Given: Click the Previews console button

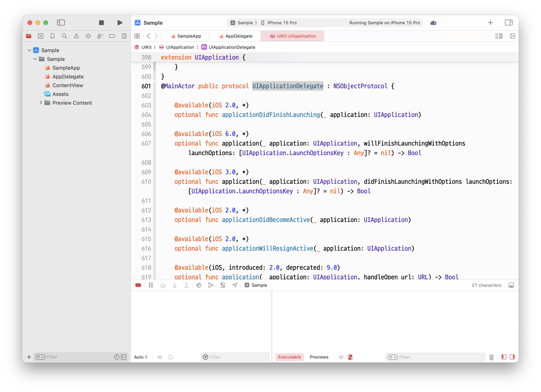Looking at the screenshot, I should (x=319, y=357).
